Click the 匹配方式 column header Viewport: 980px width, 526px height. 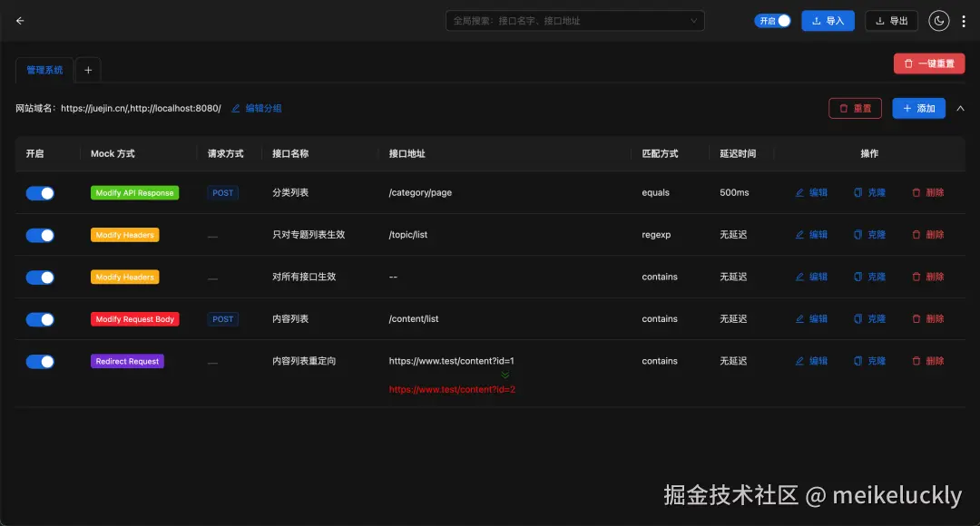(660, 153)
